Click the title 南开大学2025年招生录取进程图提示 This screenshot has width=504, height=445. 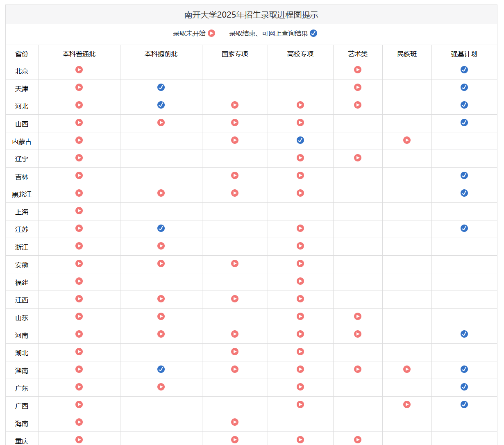[x=251, y=15]
